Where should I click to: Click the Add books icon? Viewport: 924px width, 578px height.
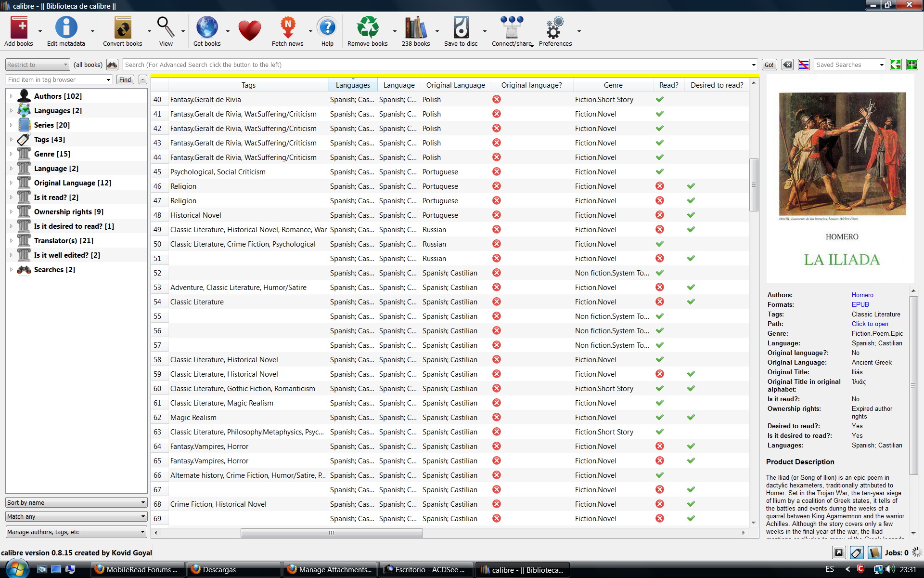tap(19, 28)
